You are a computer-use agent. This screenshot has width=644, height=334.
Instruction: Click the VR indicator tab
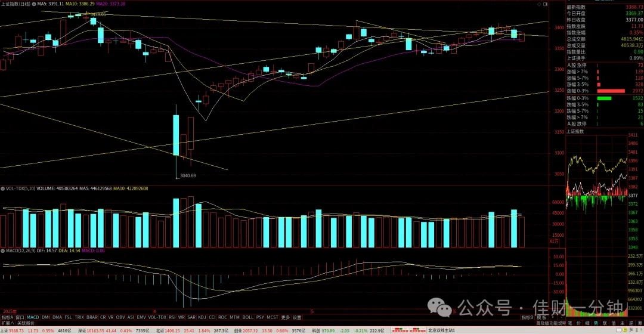111,317
